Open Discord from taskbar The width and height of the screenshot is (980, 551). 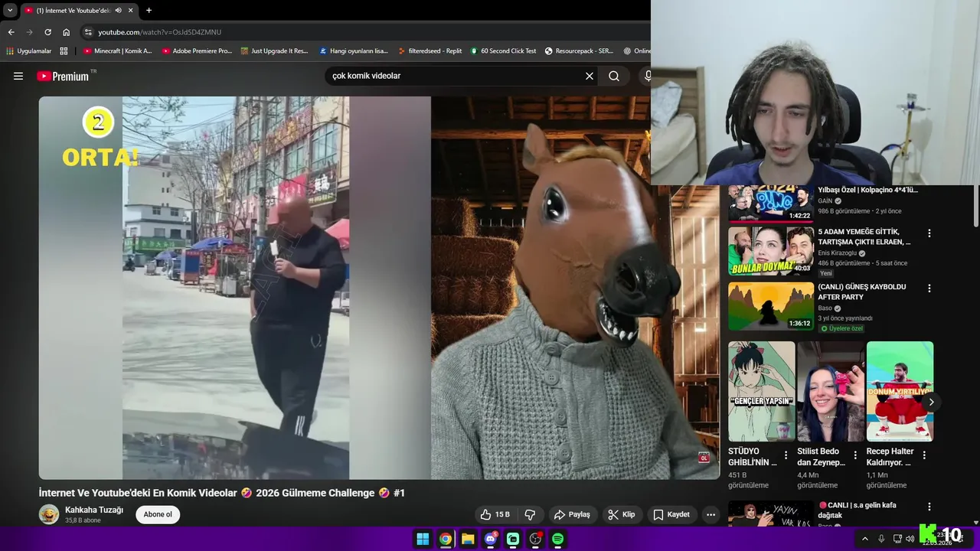[x=491, y=539]
